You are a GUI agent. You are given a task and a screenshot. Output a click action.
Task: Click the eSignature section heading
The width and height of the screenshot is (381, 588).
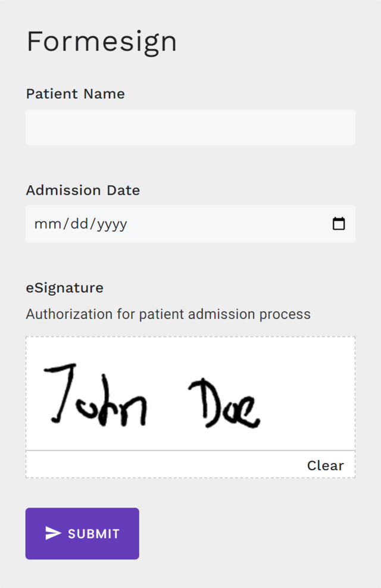(x=64, y=287)
